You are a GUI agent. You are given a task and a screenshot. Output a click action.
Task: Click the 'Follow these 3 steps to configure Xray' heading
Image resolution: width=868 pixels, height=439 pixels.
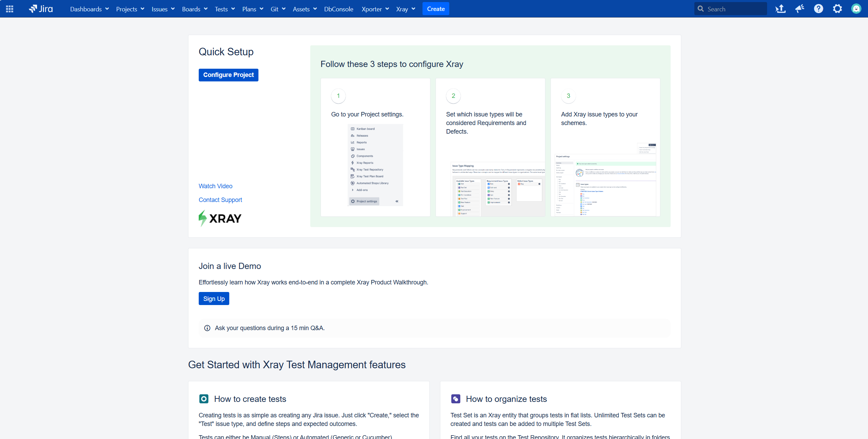[392, 64]
